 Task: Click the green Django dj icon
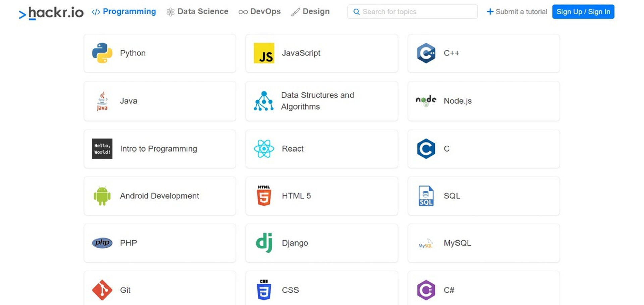tap(264, 243)
